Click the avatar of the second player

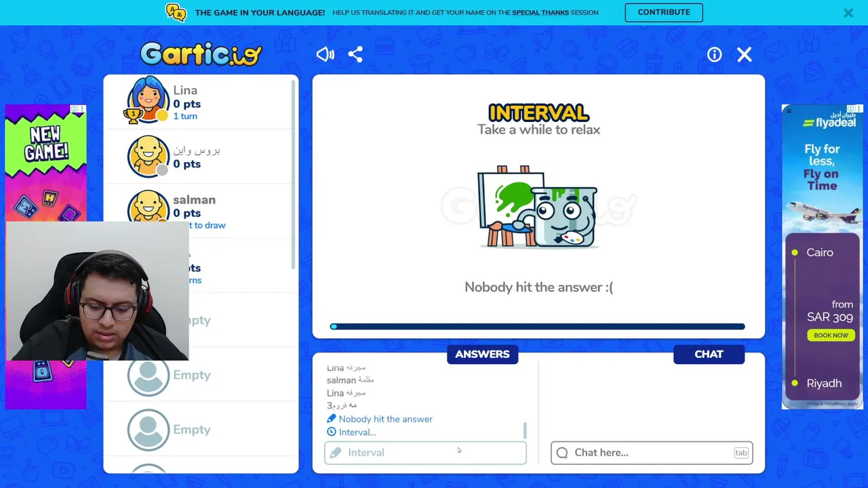tap(148, 156)
